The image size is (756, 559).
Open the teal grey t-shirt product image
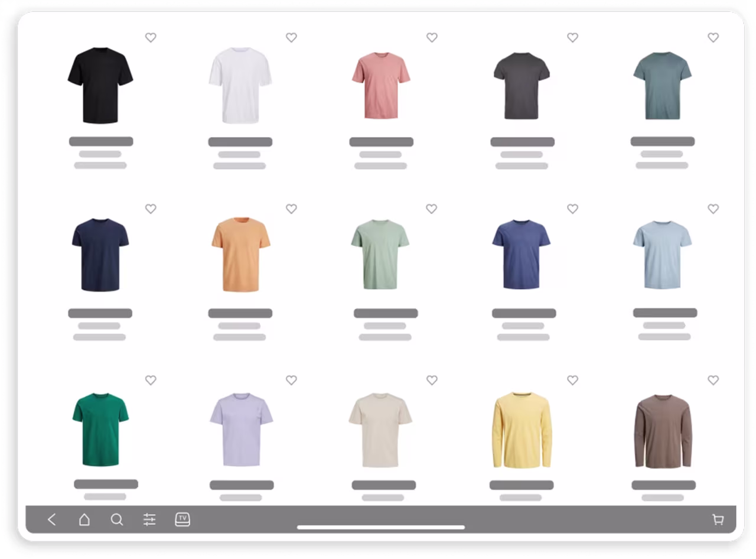click(x=662, y=86)
